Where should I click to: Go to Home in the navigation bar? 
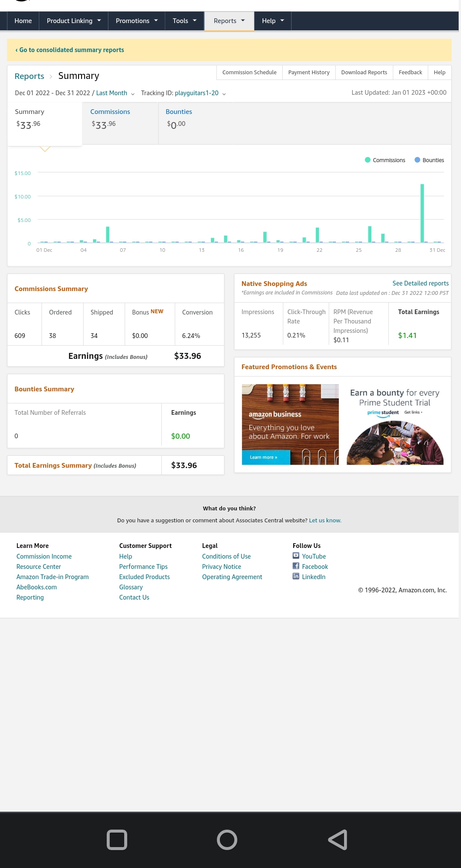23,21
